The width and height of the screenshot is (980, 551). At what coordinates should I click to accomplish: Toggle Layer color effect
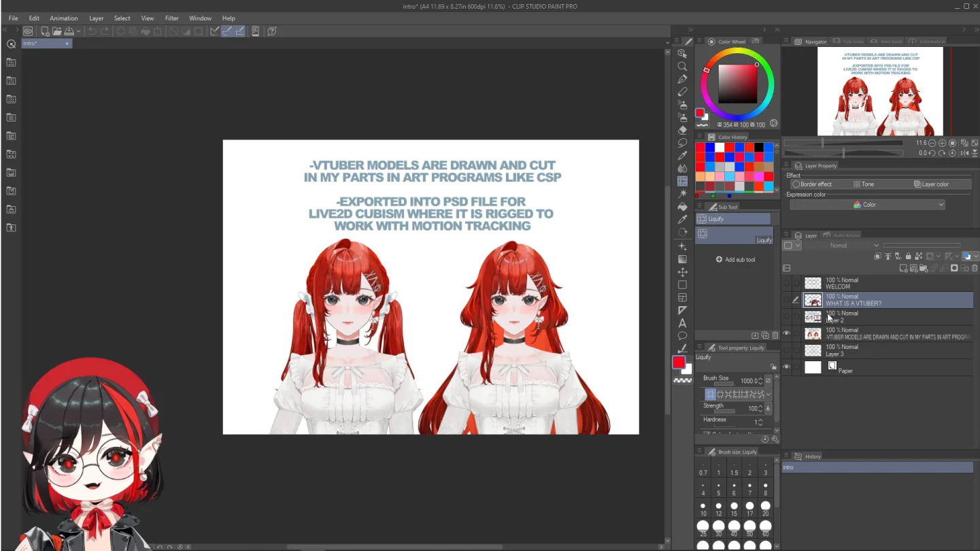(x=931, y=184)
